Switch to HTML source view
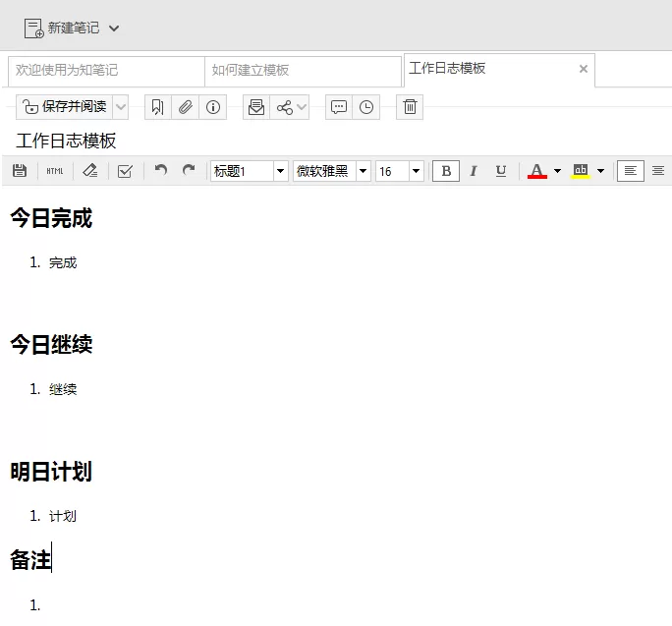The width and height of the screenshot is (672, 626). click(x=55, y=171)
